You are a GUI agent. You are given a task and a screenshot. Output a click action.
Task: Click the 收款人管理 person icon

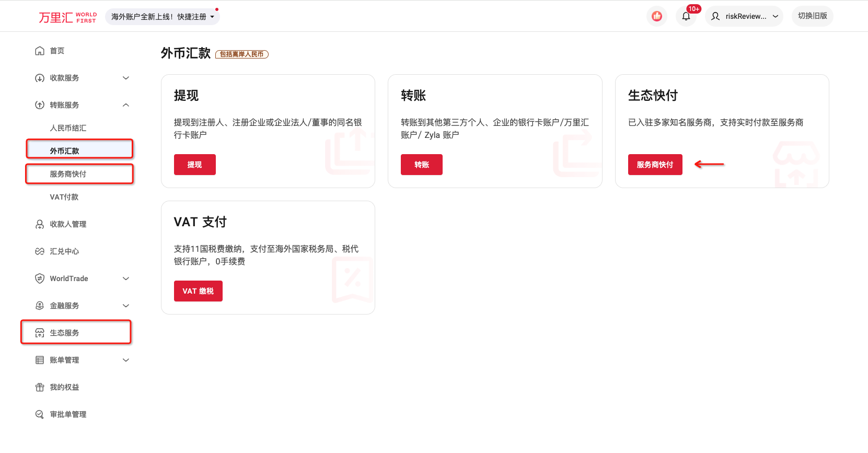40,224
